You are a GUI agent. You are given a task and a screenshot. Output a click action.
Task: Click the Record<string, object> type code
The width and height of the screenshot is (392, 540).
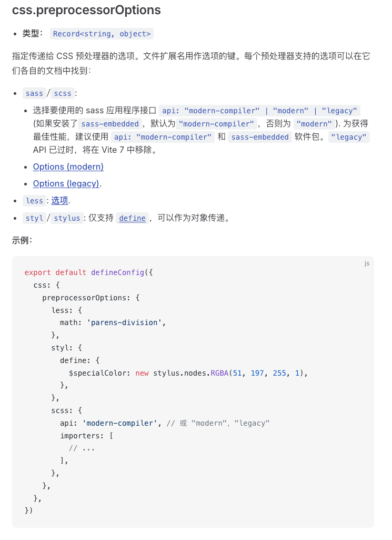pos(102,34)
